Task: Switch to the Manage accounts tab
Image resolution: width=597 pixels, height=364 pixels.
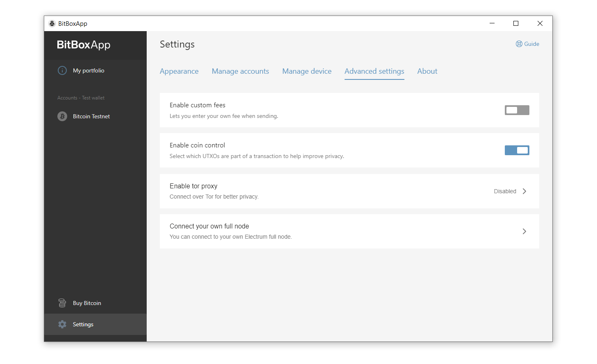Action: (x=241, y=71)
